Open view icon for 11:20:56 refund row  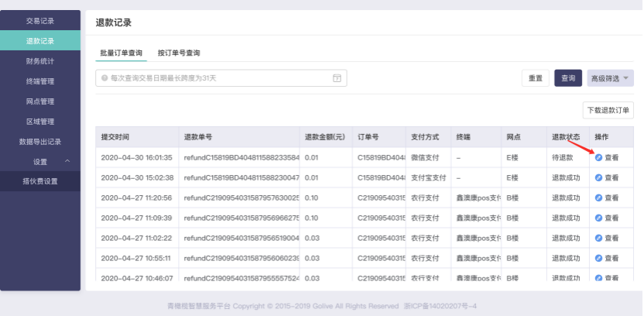598,197
